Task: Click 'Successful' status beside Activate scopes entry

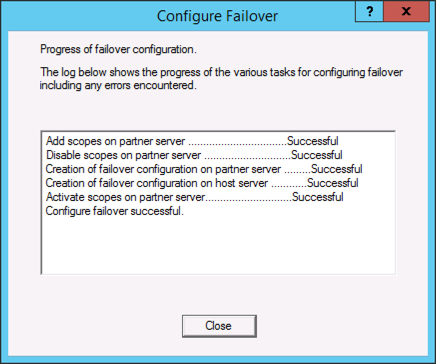Action: point(318,197)
